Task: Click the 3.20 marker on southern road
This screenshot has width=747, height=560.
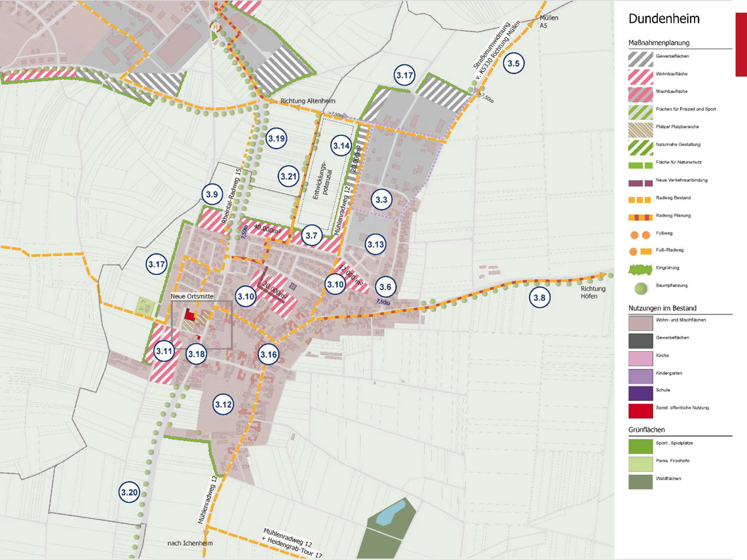Action: click(x=129, y=492)
